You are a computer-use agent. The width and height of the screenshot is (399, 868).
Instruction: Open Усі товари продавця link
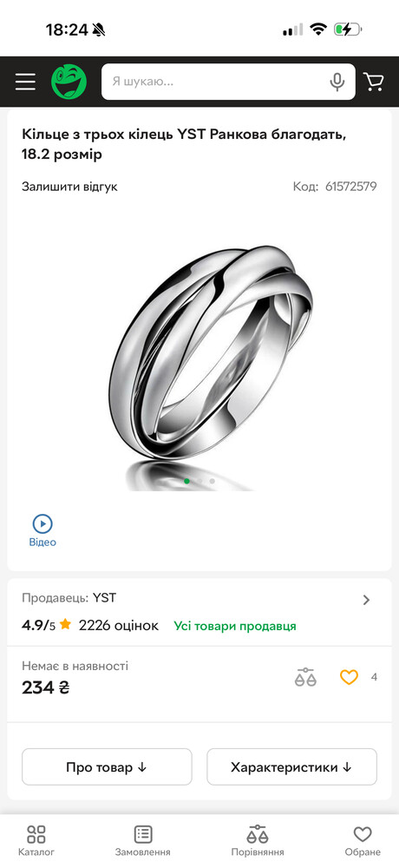(x=235, y=626)
